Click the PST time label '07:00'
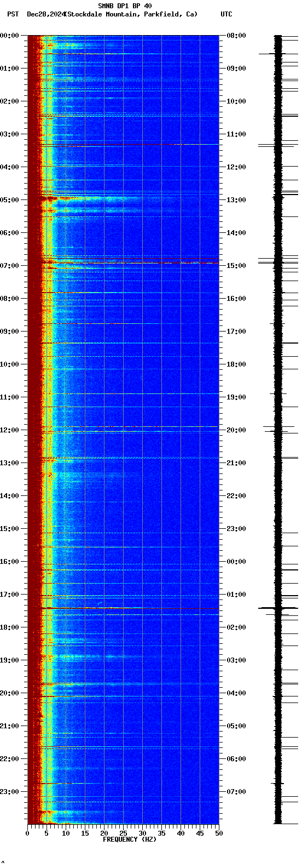 9,266
